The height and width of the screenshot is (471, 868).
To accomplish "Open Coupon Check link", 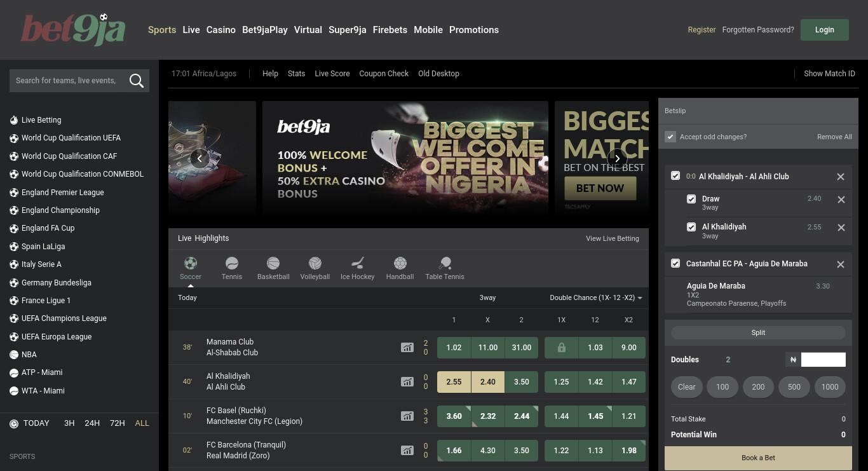I will click(x=384, y=74).
